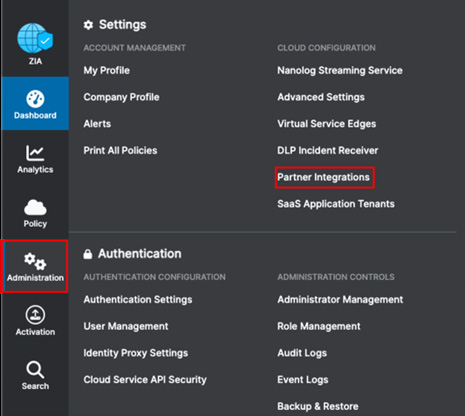Click the Activation upload icon
Screen dimensions: 465x416
coord(35,315)
